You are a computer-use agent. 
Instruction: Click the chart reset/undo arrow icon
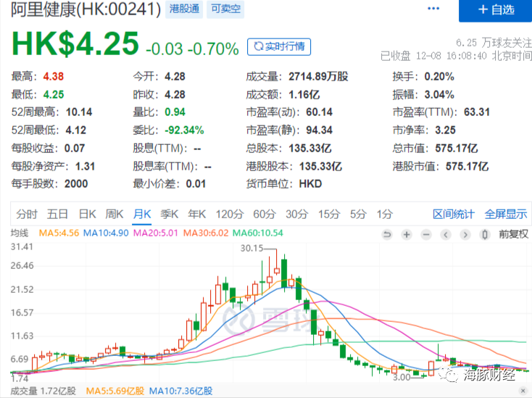coord(387,234)
